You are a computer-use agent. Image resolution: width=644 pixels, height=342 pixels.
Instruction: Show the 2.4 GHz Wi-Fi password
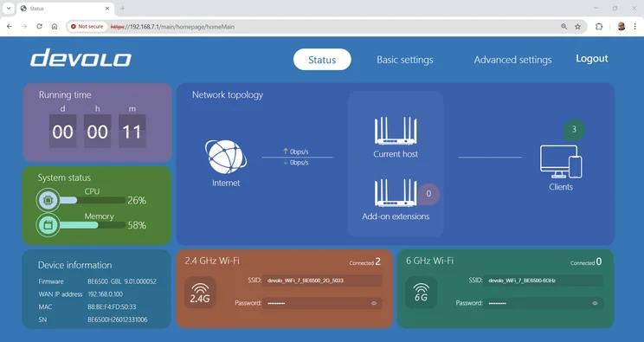coord(374,303)
